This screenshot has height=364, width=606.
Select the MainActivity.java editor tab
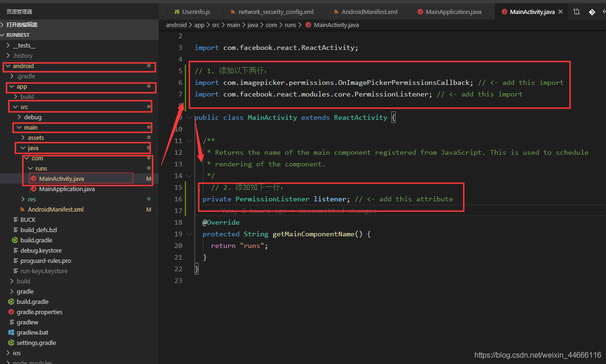532,12
